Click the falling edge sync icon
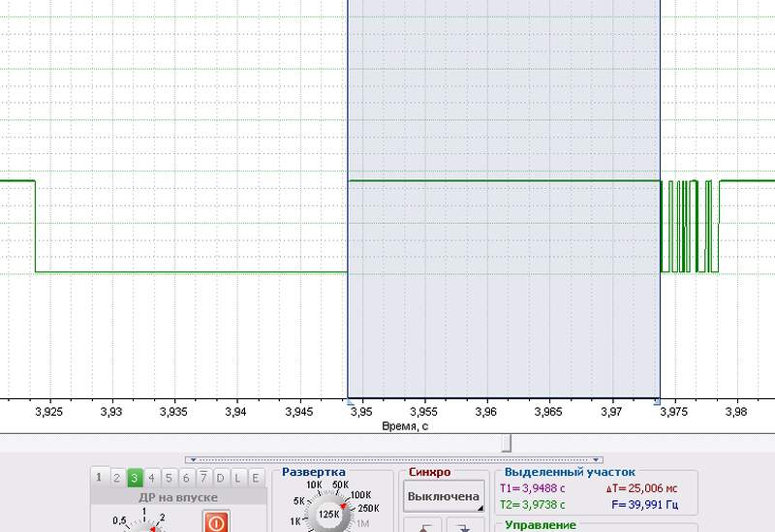Viewport: 775px width, 532px height. pos(465,525)
